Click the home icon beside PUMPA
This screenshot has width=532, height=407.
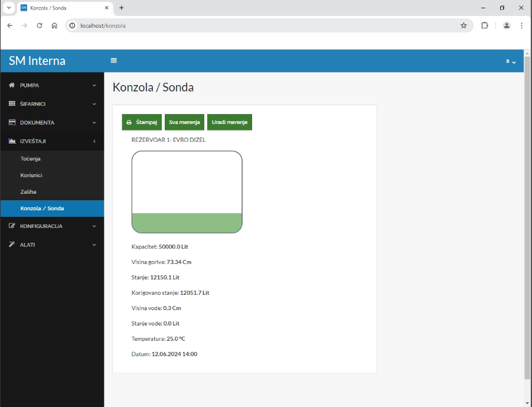coord(12,85)
